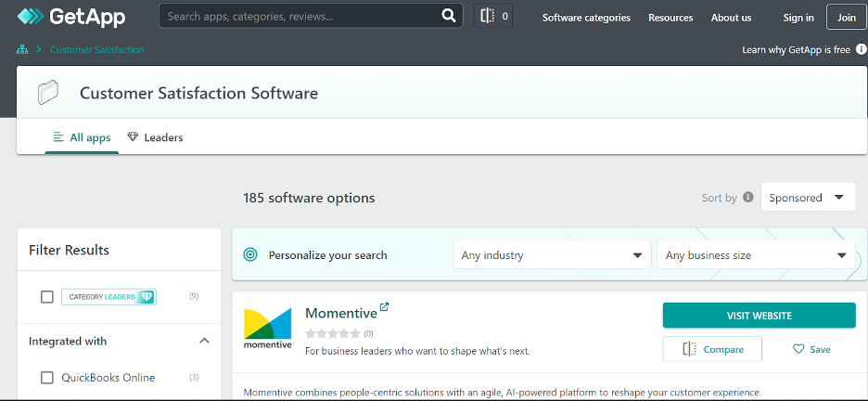Screen dimensions: 868x401
Task: Click the Momentive title link
Action: tap(341, 313)
